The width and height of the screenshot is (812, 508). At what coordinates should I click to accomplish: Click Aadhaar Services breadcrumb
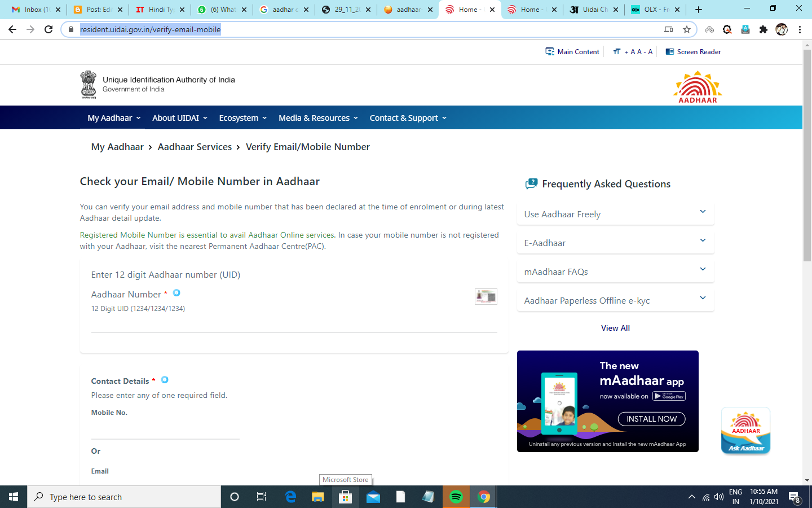(x=195, y=147)
